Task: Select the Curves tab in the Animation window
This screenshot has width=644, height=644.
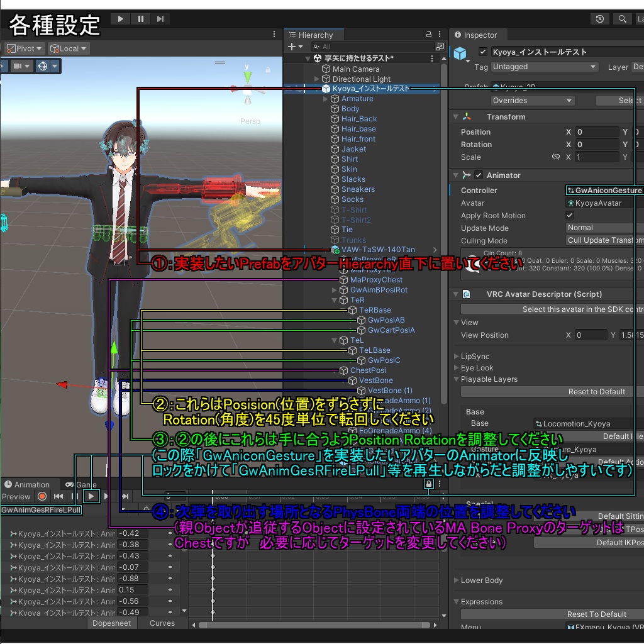Action: tap(162, 623)
